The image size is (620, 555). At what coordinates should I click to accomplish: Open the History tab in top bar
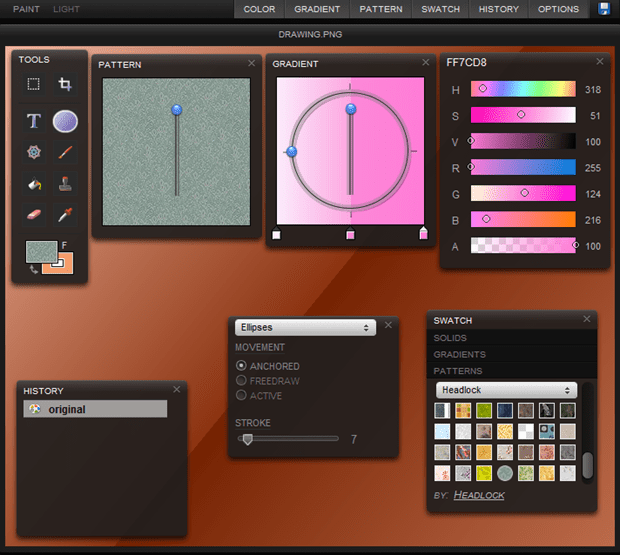point(498,9)
